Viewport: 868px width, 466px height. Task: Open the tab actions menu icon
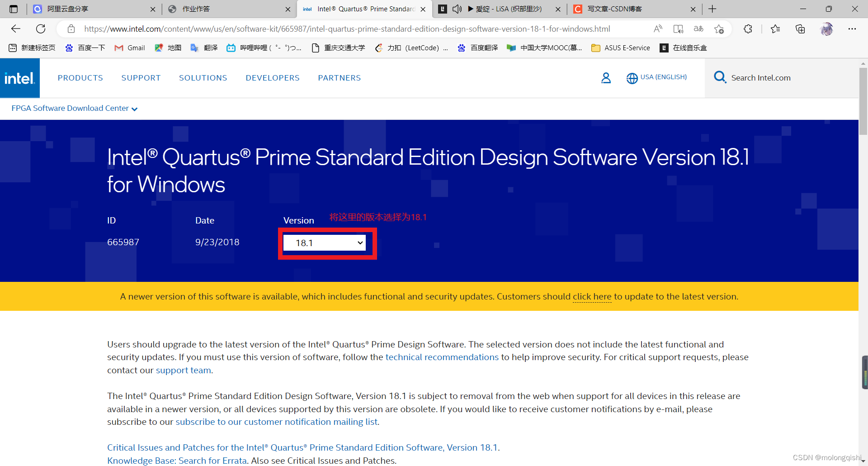point(14,9)
